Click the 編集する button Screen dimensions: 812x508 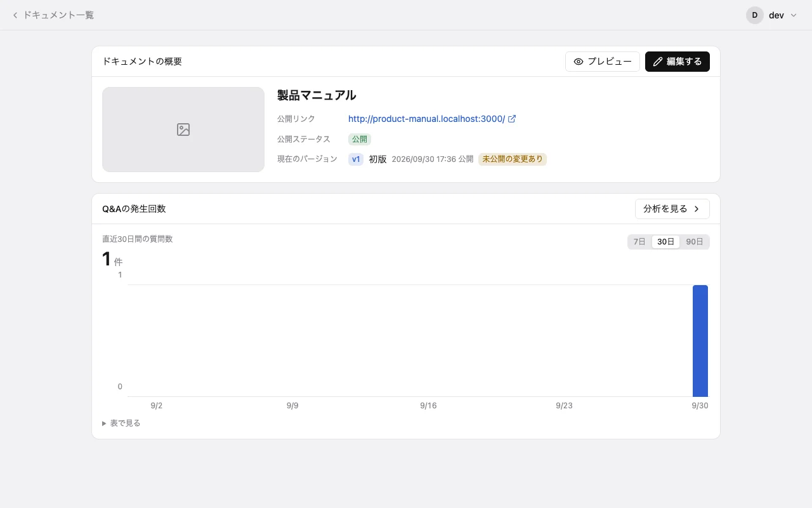pos(678,62)
